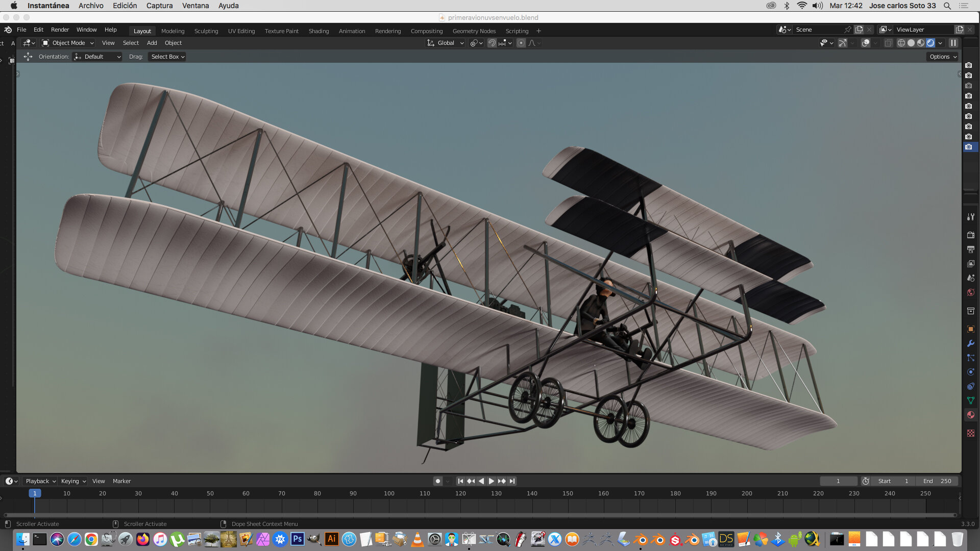Switch to Material Preview shading

[921, 43]
